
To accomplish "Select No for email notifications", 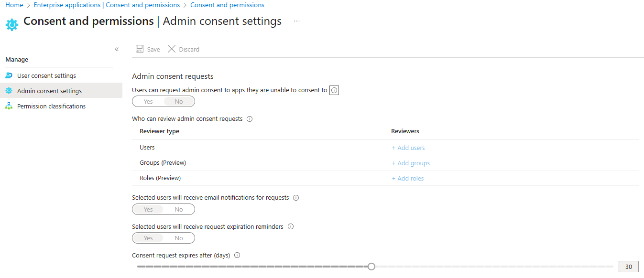I will (x=179, y=209).
